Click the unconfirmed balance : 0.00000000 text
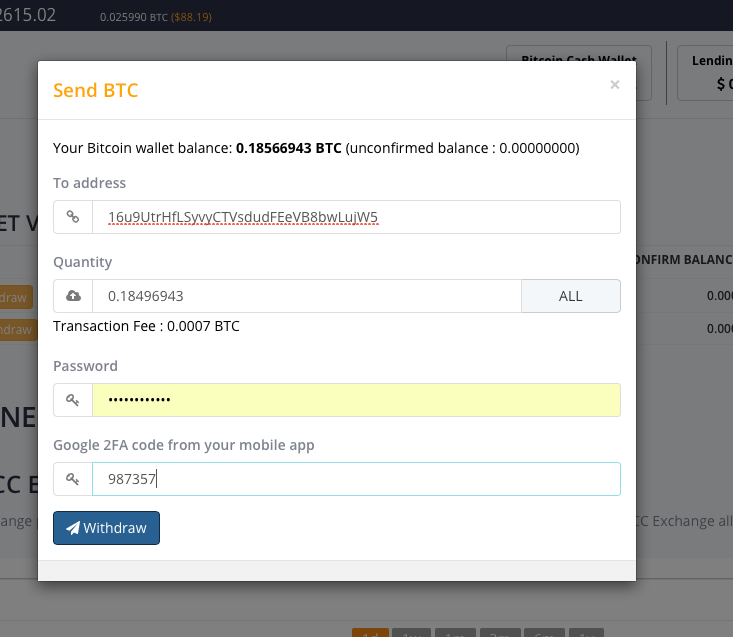 [x=463, y=148]
